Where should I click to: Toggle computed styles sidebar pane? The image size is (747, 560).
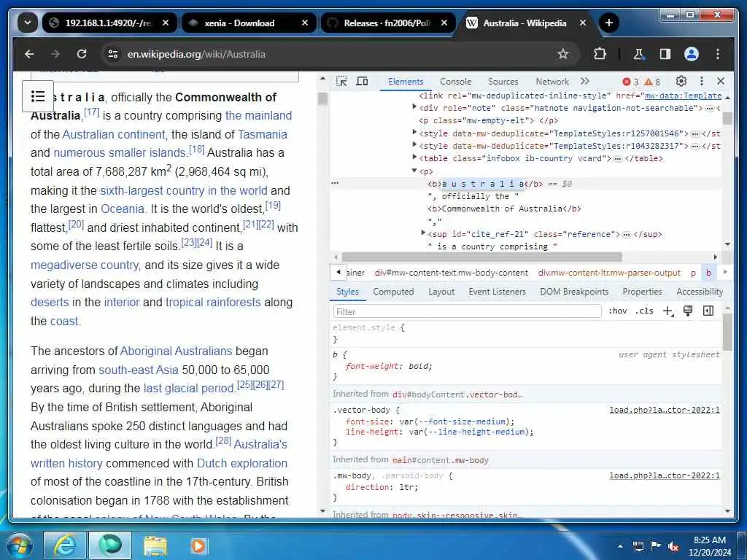click(x=708, y=311)
